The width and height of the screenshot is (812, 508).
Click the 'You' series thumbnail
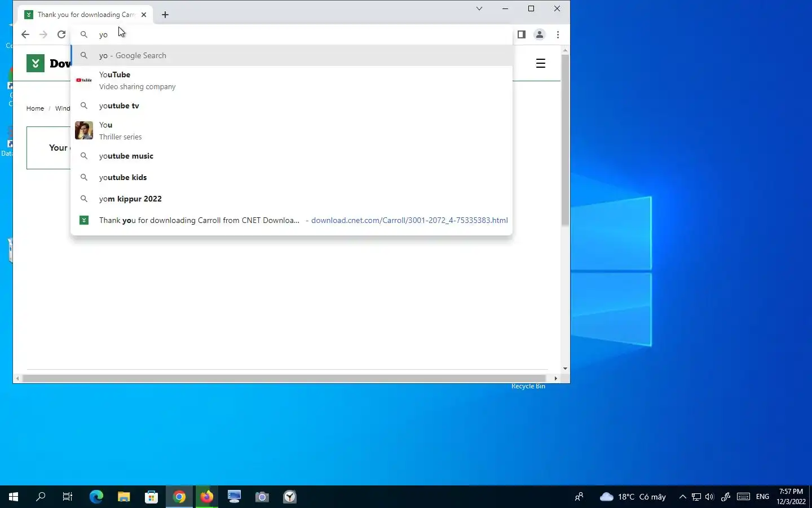[x=84, y=130]
